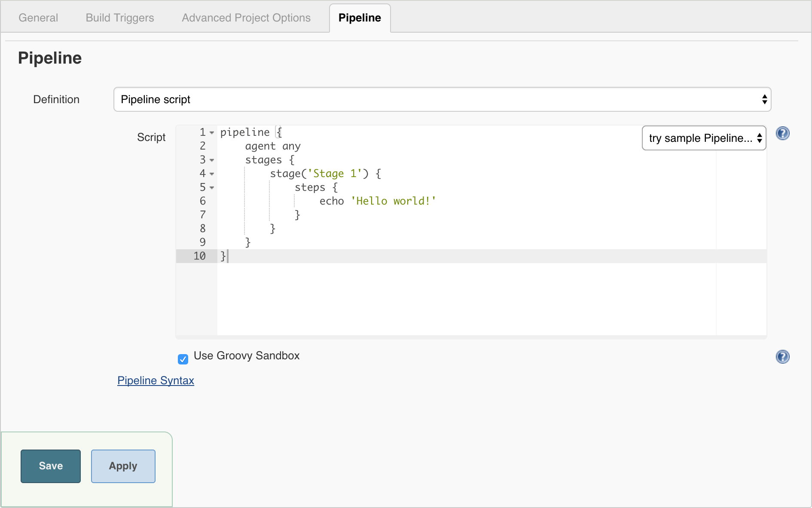The image size is (812, 508).
Task: Click the help icon beside Script editor
Action: (782, 134)
